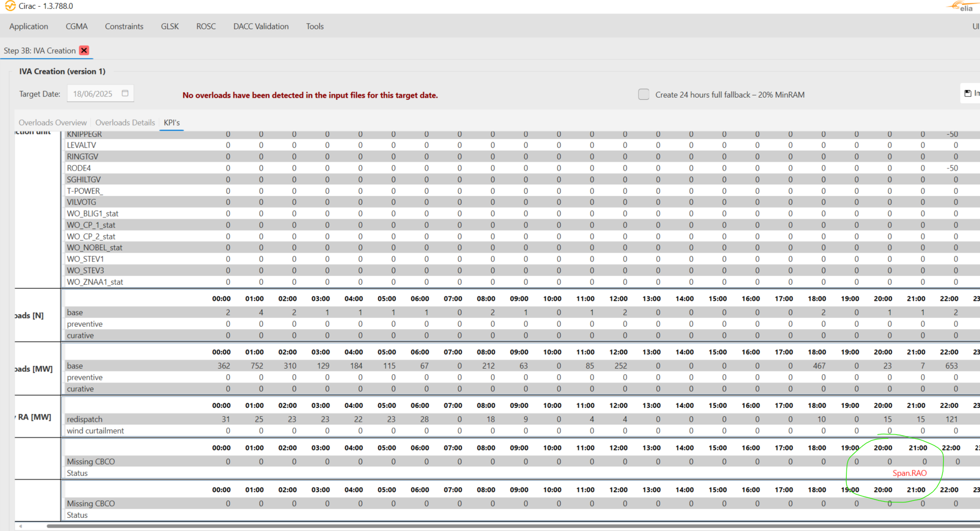Open the CGMA menu
The width and height of the screenshot is (980, 531).
pos(77,26)
